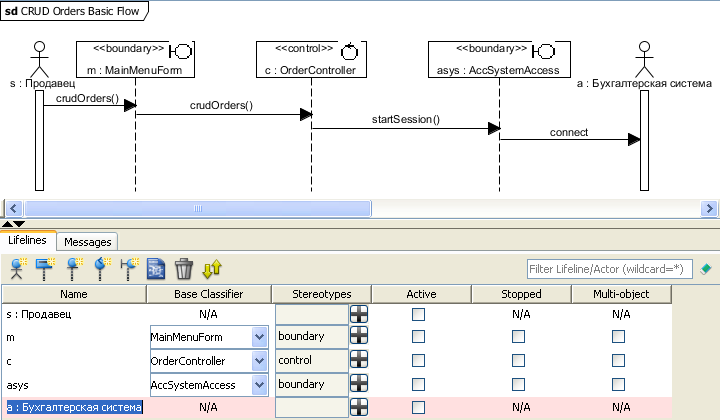Click the Active column header
Image resolution: width=720 pixels, height=420 pixels.
pyautogui.click(x=421, y=294)
